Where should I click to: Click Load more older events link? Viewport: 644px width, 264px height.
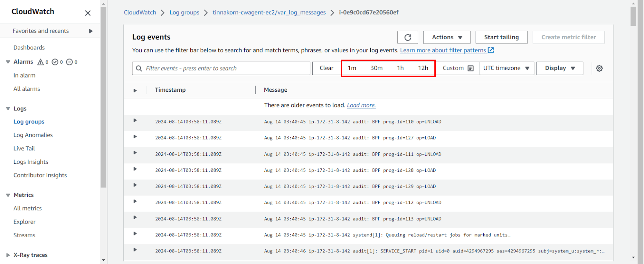(361, 105)
